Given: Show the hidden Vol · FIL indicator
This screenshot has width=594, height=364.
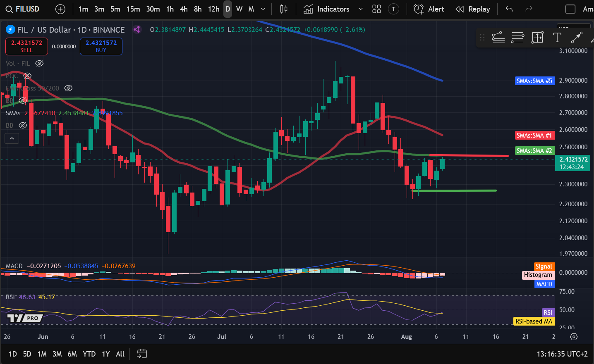Looking at the screenshot, I should click(x=39, y=63).
